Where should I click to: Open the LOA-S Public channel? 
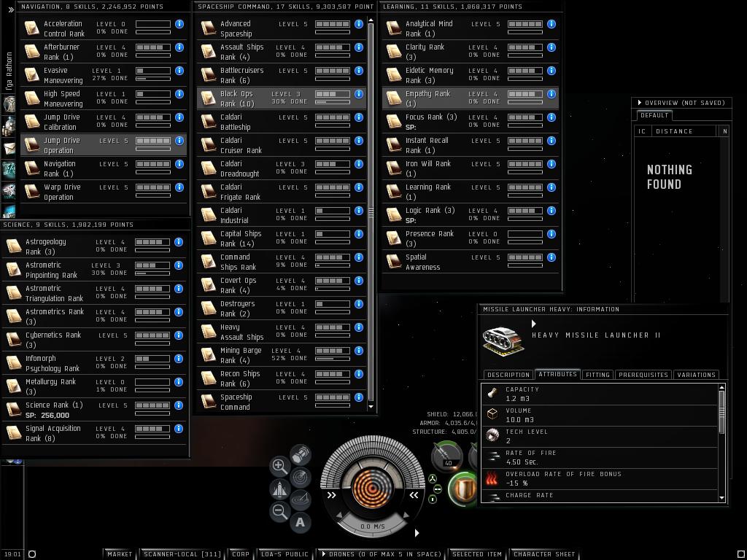[x=285, y=554]
